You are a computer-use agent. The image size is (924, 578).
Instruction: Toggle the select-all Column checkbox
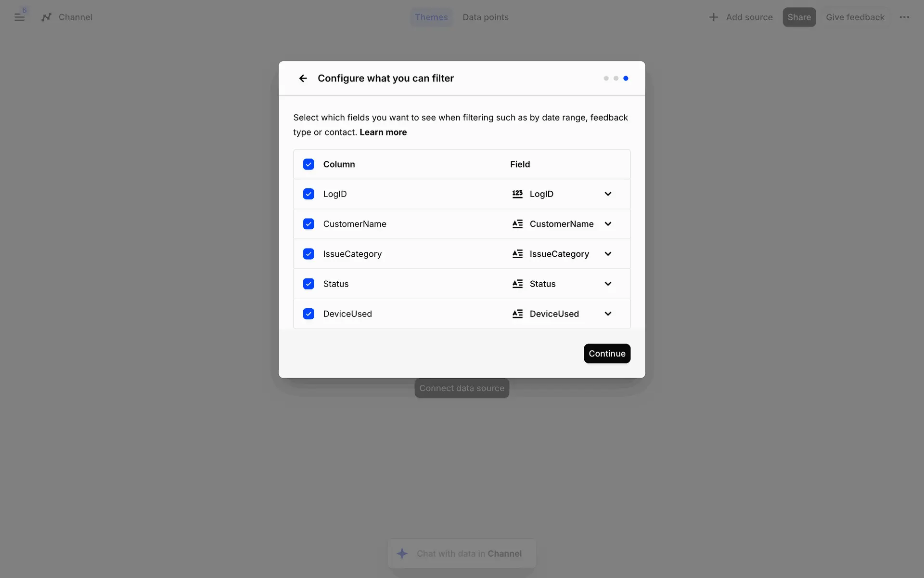point(308,164)
